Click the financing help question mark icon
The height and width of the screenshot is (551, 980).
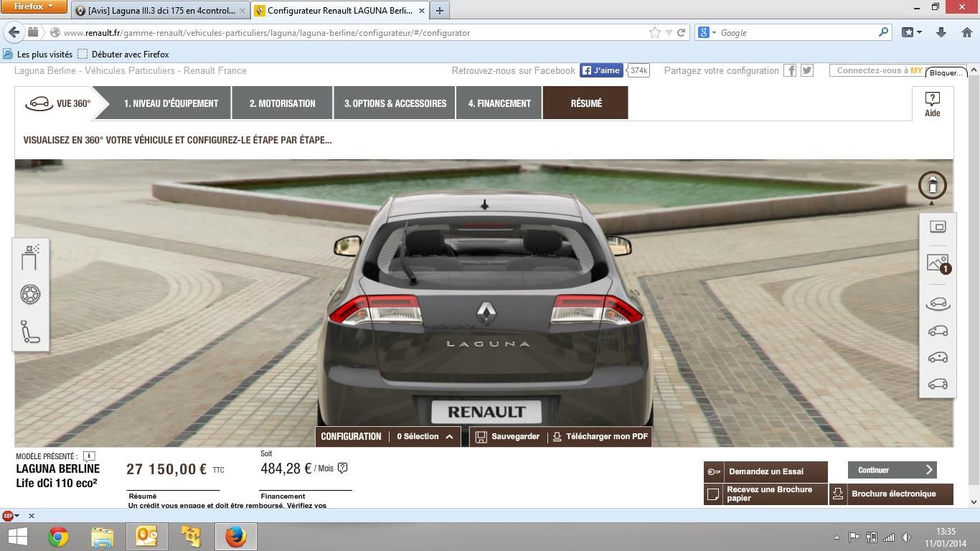[x=343, y=468]
